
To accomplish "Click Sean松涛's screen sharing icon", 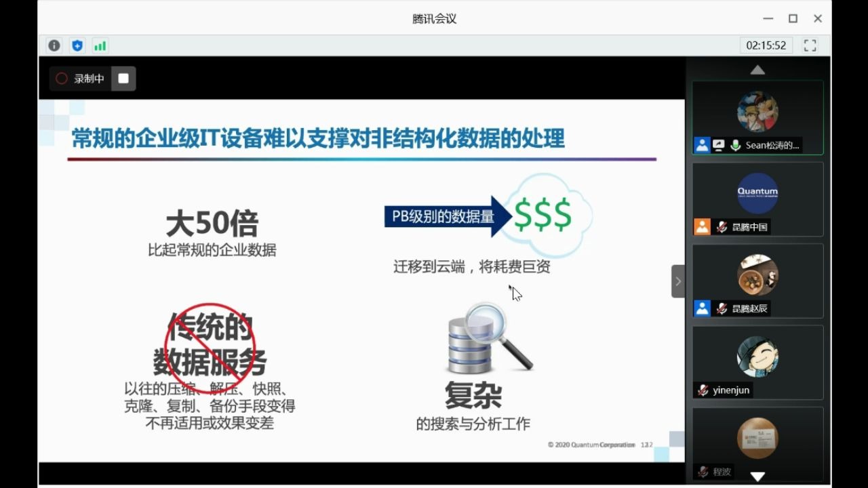I will point(719,144).
